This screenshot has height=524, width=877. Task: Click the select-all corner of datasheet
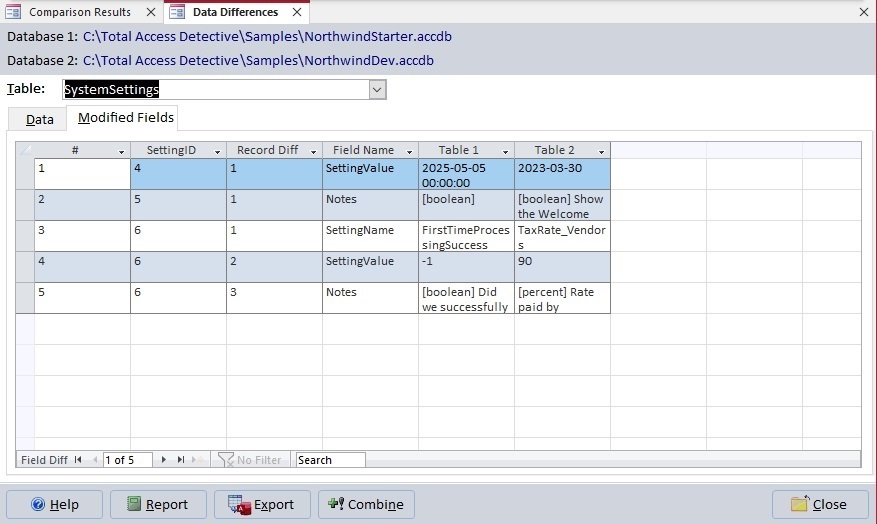[x=25, y=150]
